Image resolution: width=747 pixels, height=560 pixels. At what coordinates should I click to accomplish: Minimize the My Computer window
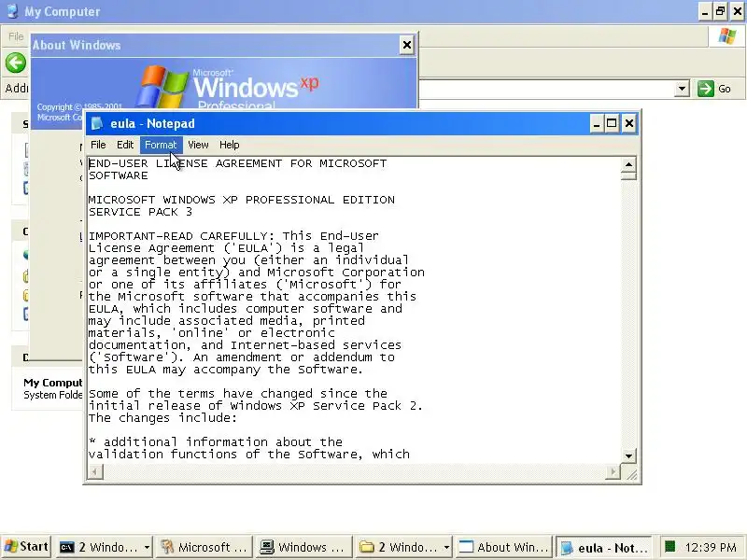(705, 11)
